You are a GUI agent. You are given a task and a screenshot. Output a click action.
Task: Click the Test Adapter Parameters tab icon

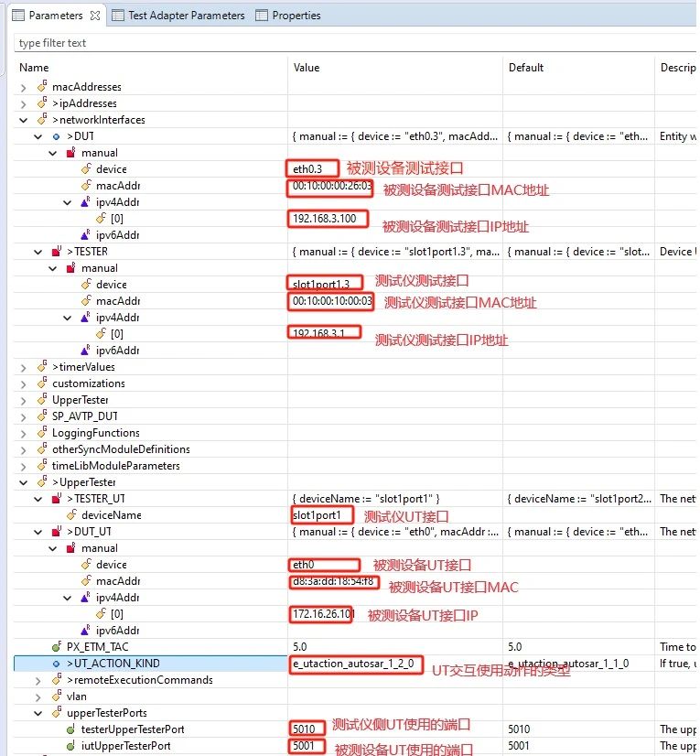(118, 16)
